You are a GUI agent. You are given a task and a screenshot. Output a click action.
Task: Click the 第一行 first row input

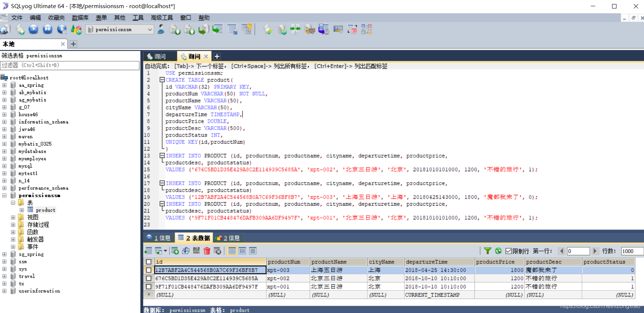pos(578,251)
